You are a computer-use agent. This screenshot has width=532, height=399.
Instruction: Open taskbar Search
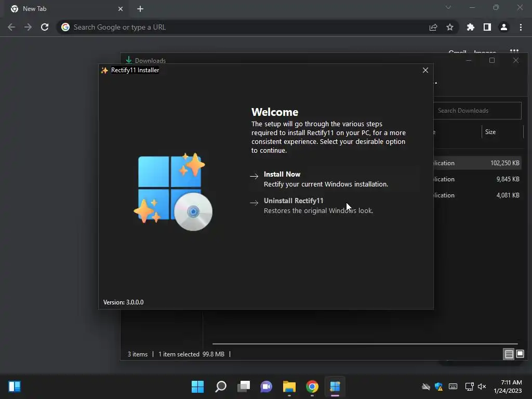coord(221,387)
